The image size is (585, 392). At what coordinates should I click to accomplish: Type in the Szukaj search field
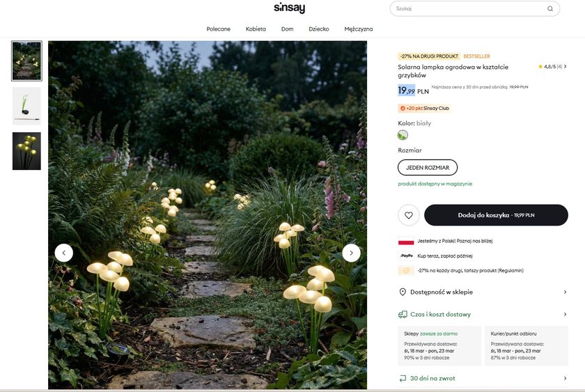coord(467,9)
